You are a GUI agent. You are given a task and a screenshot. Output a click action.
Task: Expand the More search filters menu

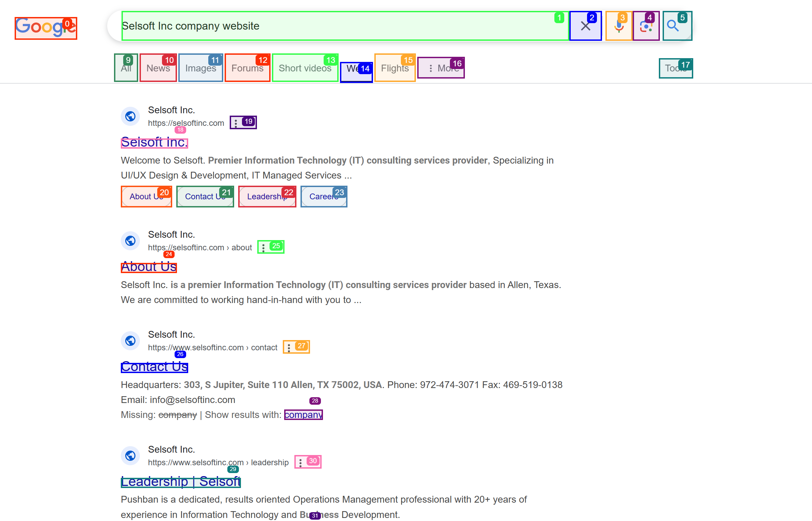441,68
